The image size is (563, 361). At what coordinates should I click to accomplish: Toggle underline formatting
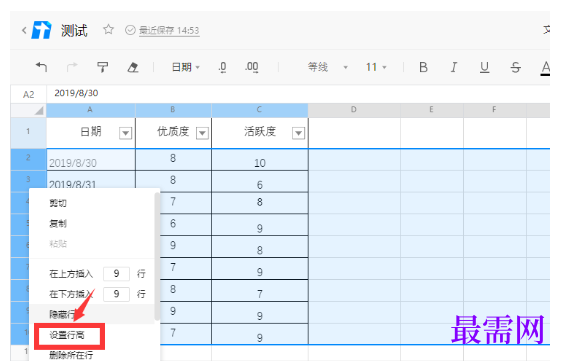coord(485,67)
